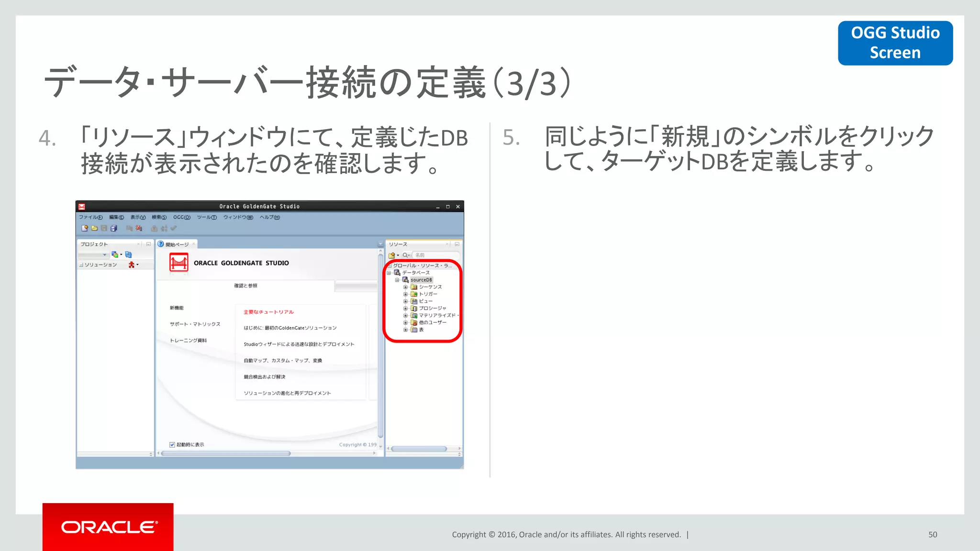Click the シーケンス folder icon
This screenshot has width=980, height=551.
(414, 287)
